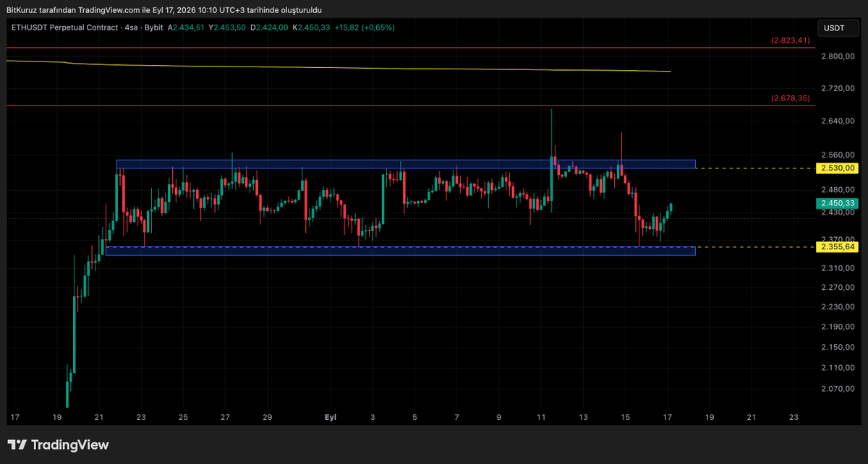Click the 2.110,00 price axis value
This screenshot has width=868, height=464.
(837, 368)
